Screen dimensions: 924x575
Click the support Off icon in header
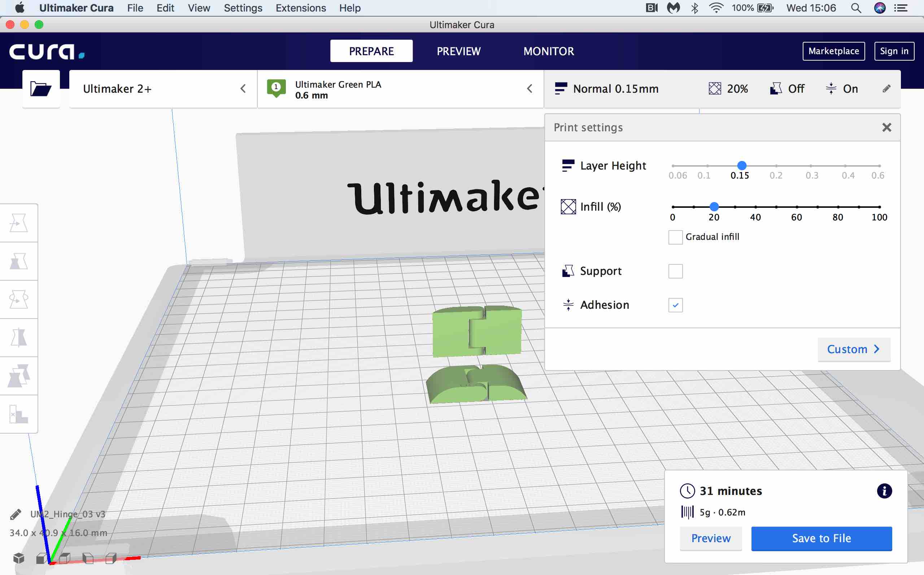pyautogui.click(x=776, y=89)
